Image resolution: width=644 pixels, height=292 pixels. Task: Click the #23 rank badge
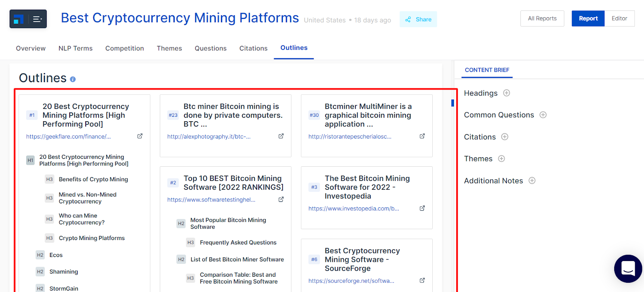point(173,115)
